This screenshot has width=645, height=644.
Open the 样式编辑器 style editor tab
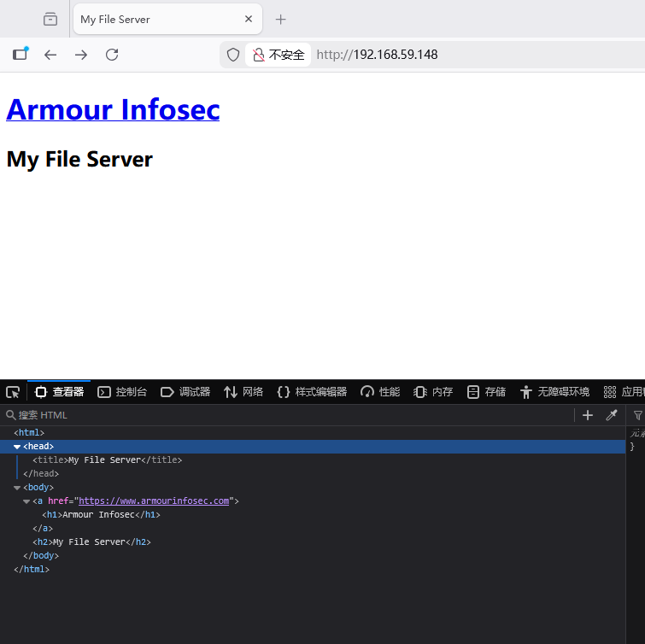pyautogui.click(x=312, y=392)
